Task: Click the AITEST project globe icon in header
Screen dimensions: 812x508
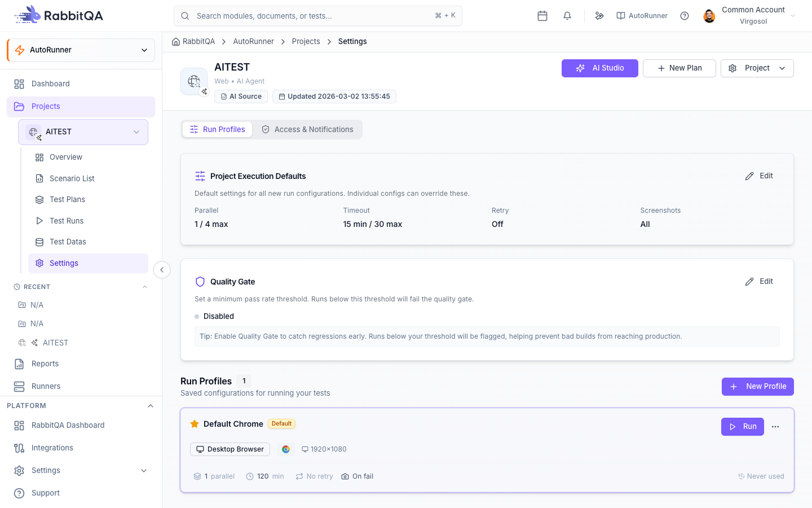Action: click(194, 82)
